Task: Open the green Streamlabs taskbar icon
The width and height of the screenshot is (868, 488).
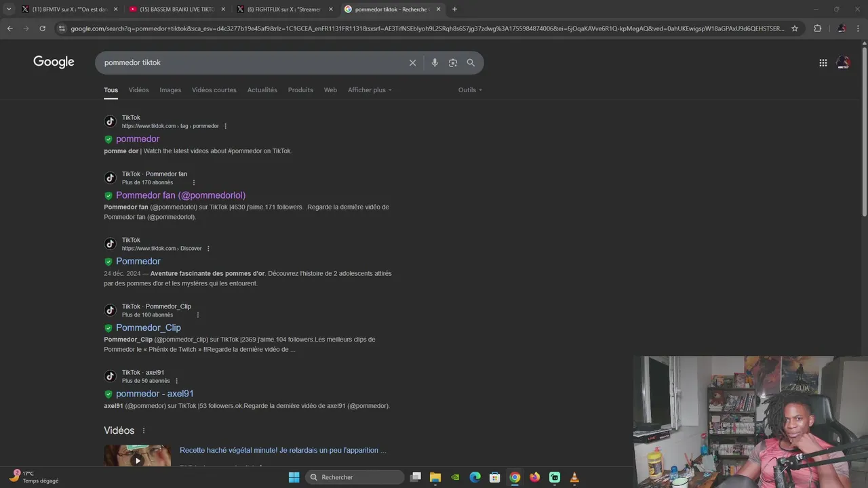Action: [x=555, y=477]
